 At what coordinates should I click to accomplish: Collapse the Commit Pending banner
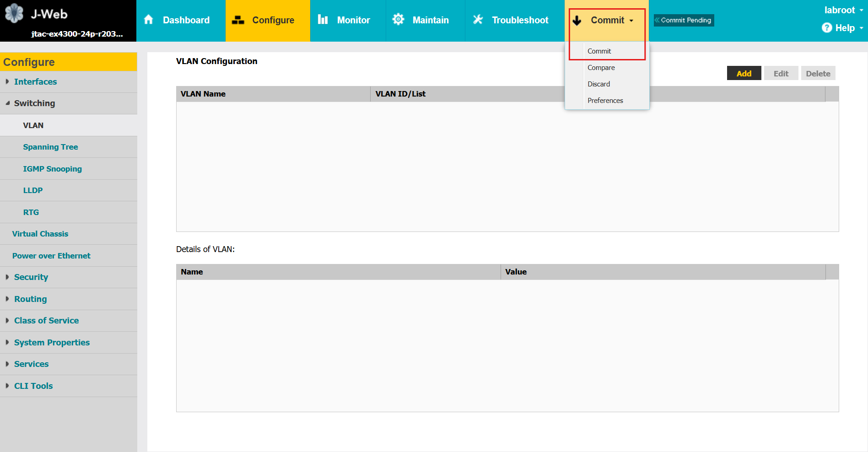[658, 20]
